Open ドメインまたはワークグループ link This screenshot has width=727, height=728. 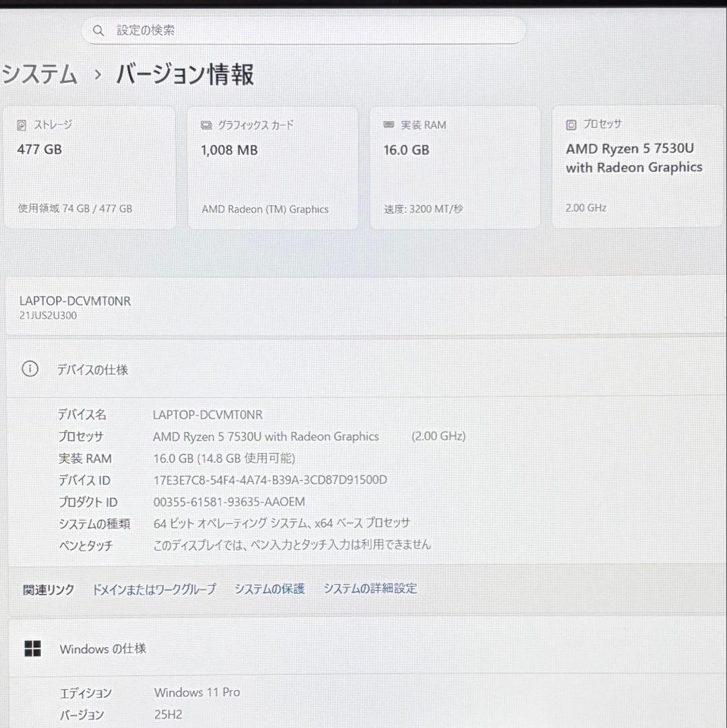click(x=154, y=588)
